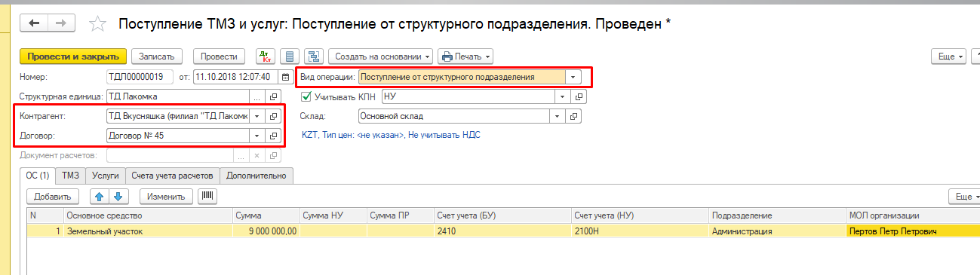Click the Сумма column header
This screenshot has width=980, height=275.
pos(266,216)
